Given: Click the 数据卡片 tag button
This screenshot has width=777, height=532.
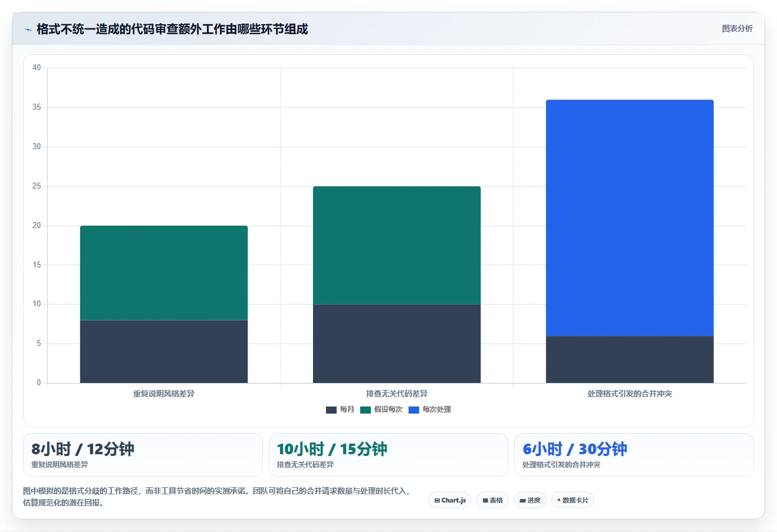Looking at the screenshot, I should 572,500.
